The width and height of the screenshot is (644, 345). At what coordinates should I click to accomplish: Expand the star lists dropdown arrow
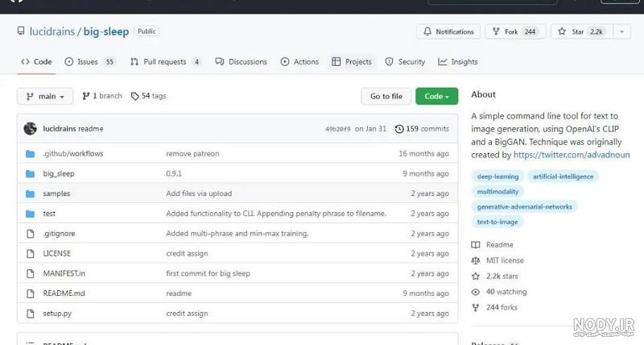[x=621, y=31]
